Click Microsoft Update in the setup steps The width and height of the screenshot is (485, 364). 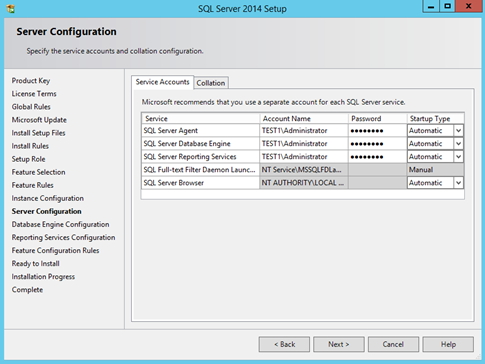pos(39,120)
